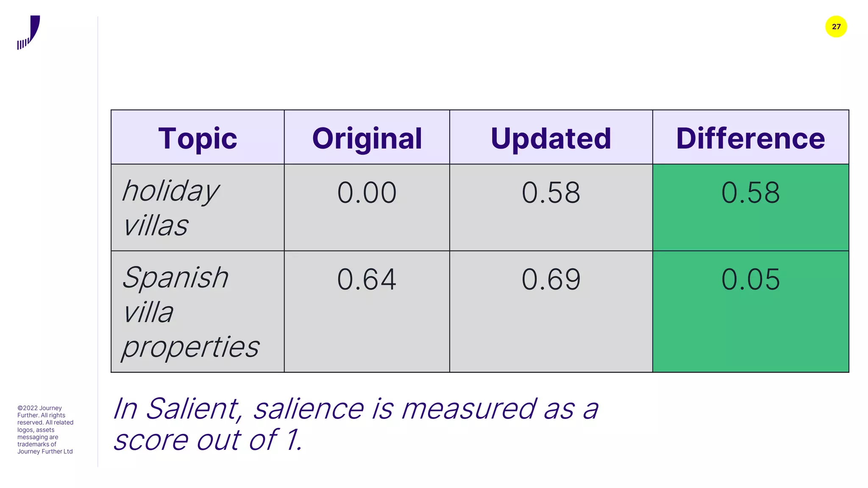The width and height of the screenshot is (868, 488).
Task: Click the word 'holiday' in the first row
Action: [x=170, y=191]
